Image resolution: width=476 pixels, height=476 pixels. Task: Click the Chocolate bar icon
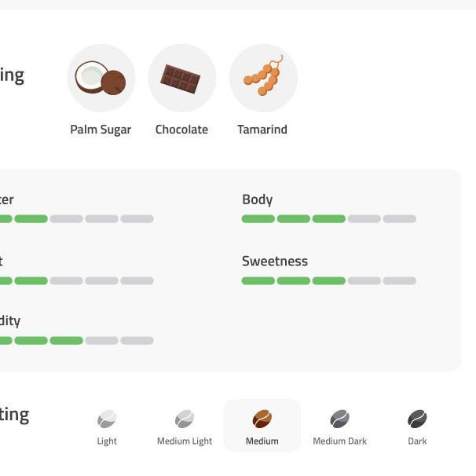click(181, 79)
